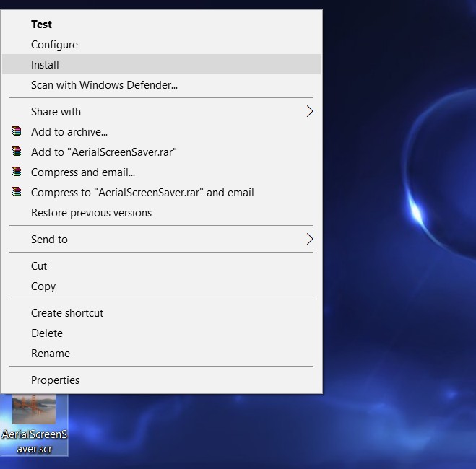The height and width of the screenshot is (469, 476).
Task: Open the Share with menu entry
Action: pyautogui.click(x=162, y=112)
